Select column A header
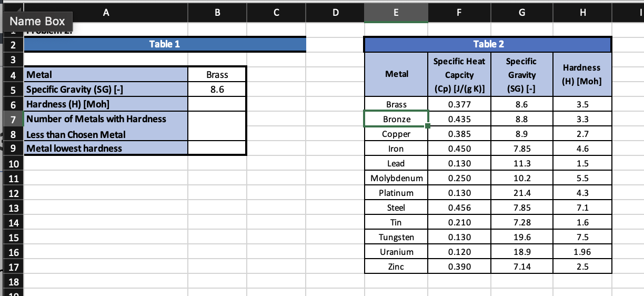 (106, 12)
